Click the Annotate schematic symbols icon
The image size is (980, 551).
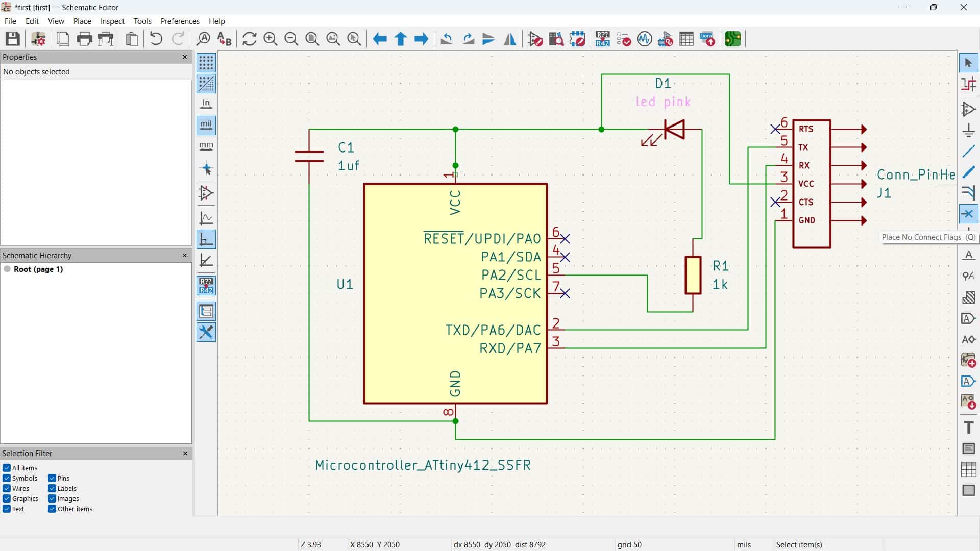602,39
